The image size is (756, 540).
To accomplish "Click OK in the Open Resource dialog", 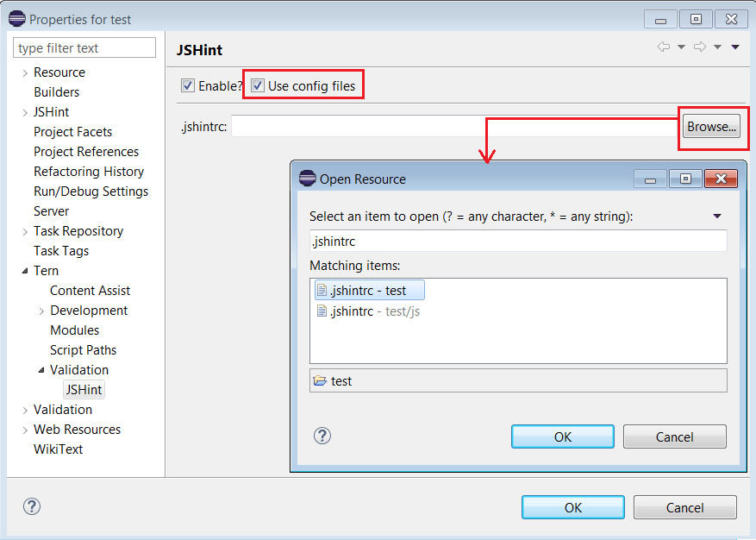I will [562, 436].
